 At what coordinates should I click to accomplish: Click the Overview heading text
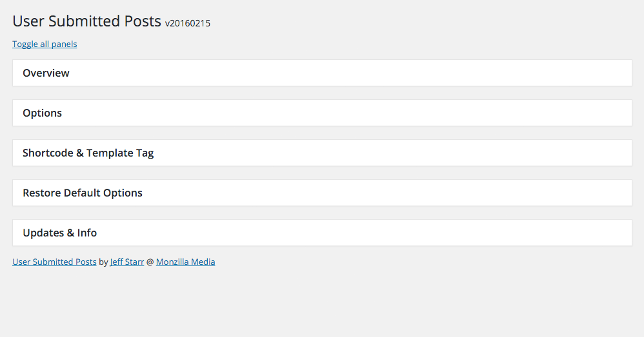click(46, 73)
